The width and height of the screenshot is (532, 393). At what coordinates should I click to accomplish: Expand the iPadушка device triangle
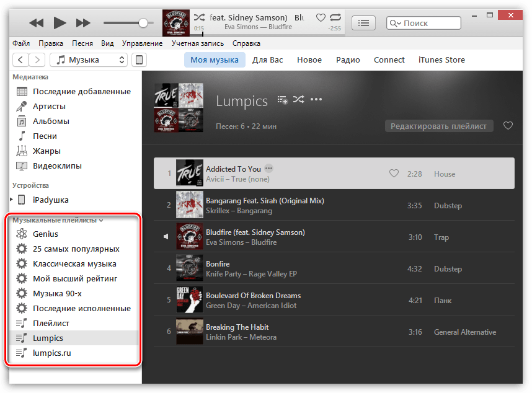pos(12,200)
